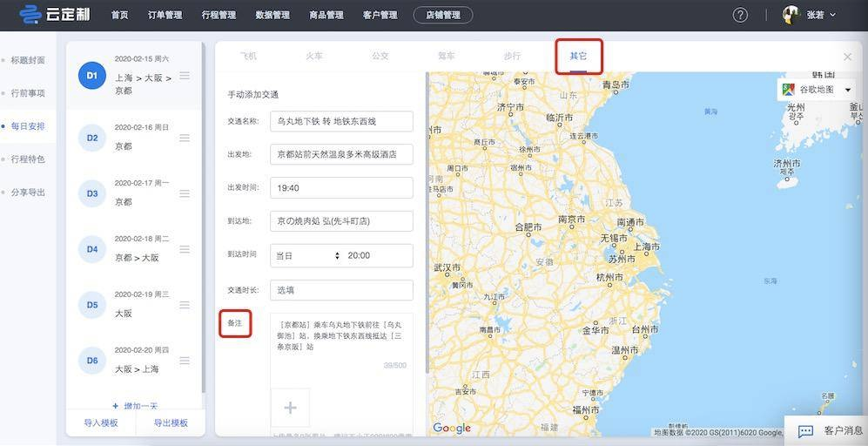Click the 备注 notes text area
Screen dimensions: 868x446
point(341,343)
